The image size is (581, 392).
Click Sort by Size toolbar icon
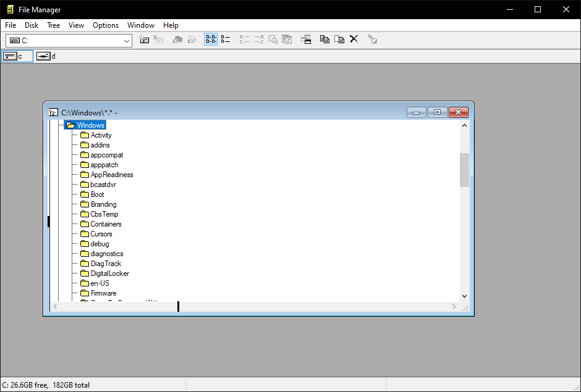click(273, 40)
